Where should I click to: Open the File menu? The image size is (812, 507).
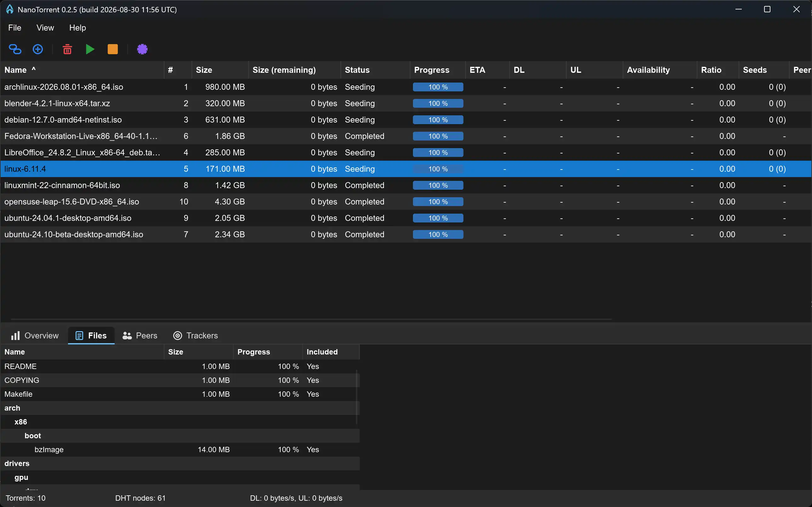pyautogui.click(x=15, y=28)
